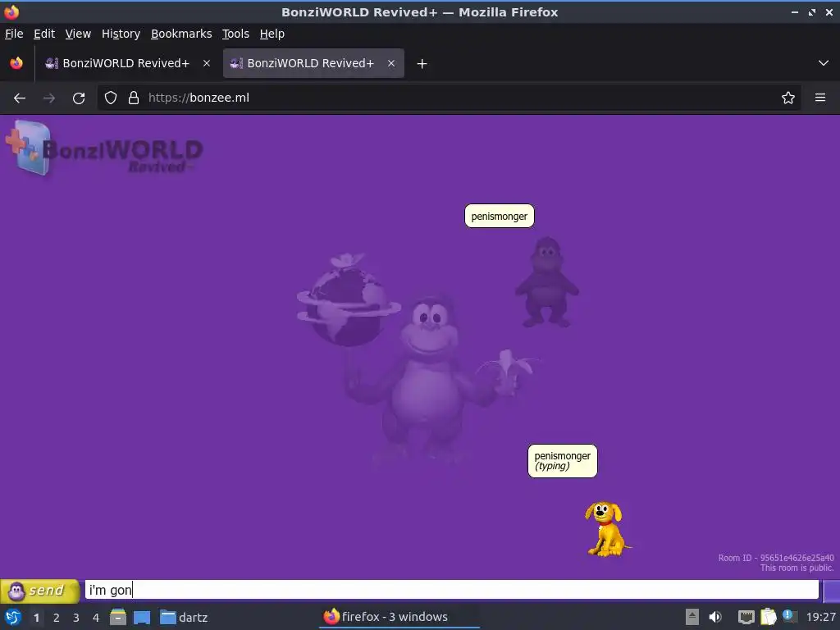This screenshot has width=840, height=630.
Task: Minimize the Firefox window
Action: tap(794, 11)
